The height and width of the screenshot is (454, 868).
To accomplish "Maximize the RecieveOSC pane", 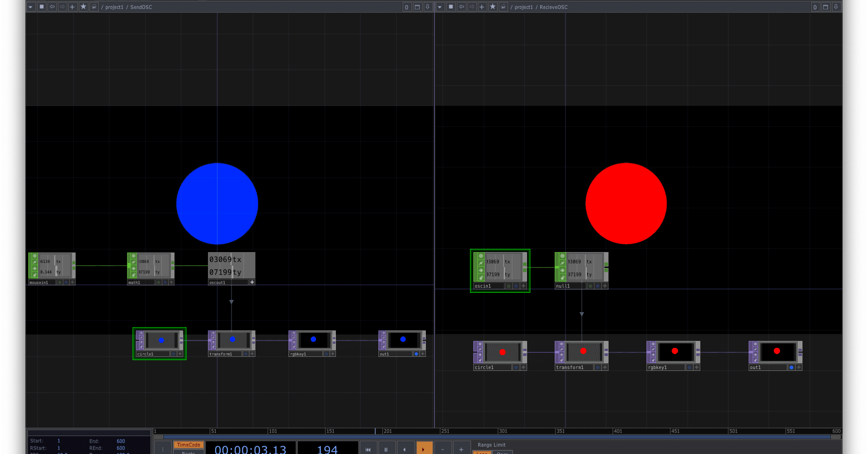I will point(826,7).
